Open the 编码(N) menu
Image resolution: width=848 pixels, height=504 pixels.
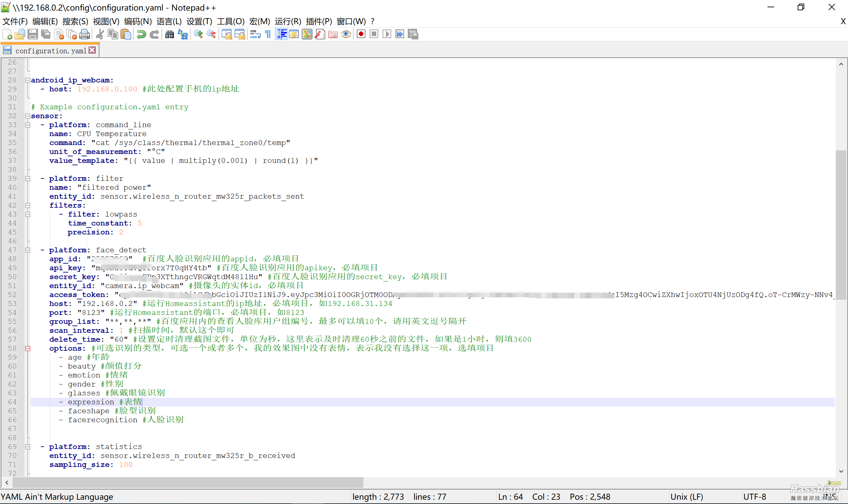click(x=138, y=22)
